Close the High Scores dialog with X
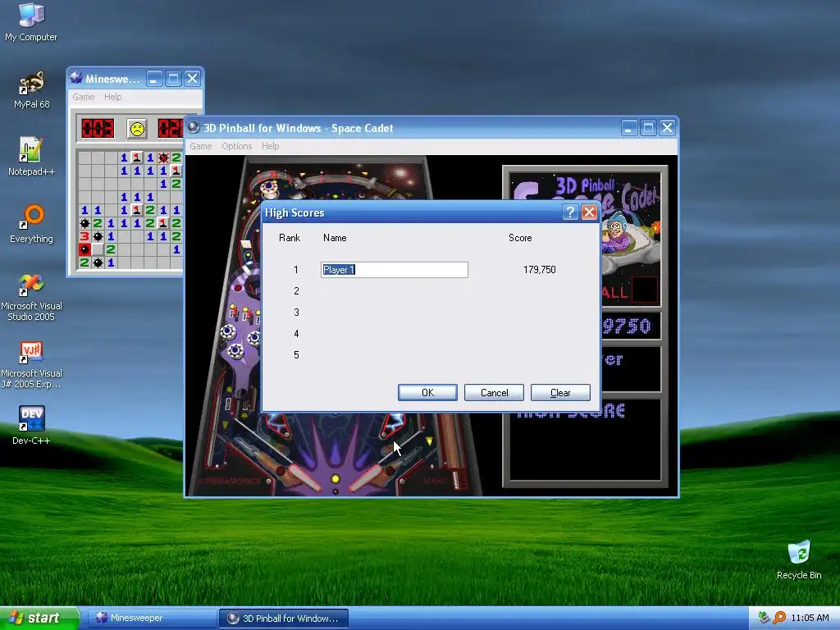 point(589,212)
